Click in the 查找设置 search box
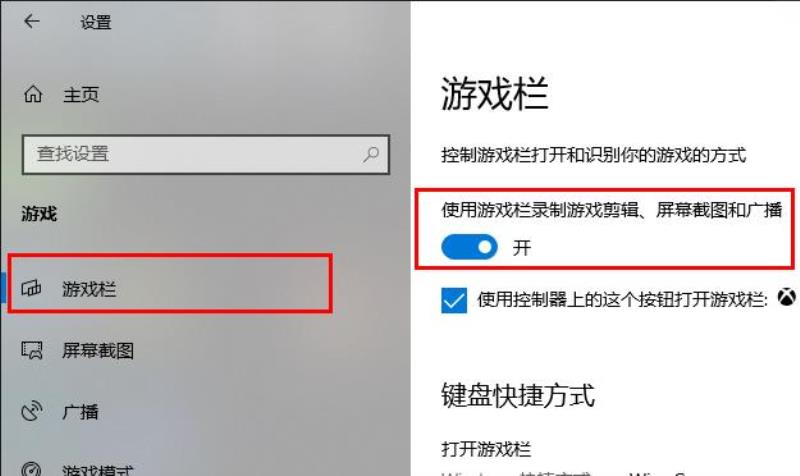This screenshot has width=800, height=476. click(x=206, y=154)
